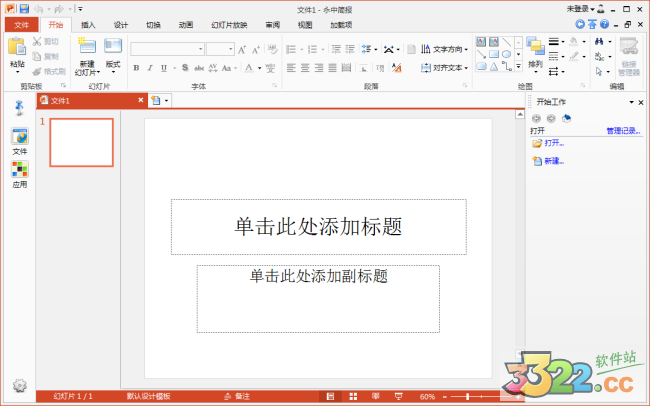The image size is (650, 406).
Task: Switch to the Slide Show (幻灯片放映) tab
Action: point(229,25)
